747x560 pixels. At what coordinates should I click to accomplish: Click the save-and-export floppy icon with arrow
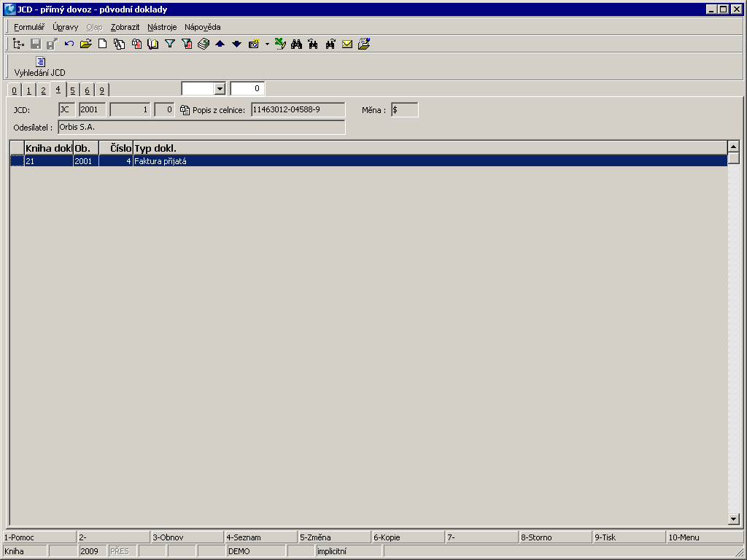52,44
